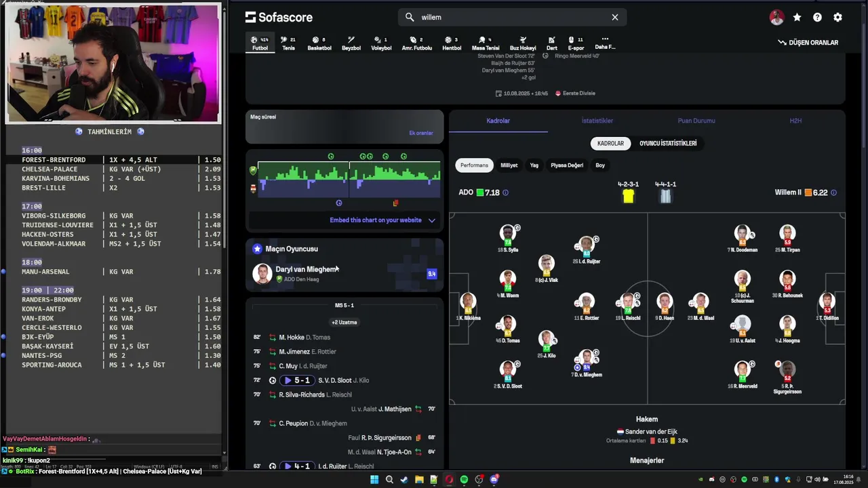Open the H2H tab

(x=795, y=121)
